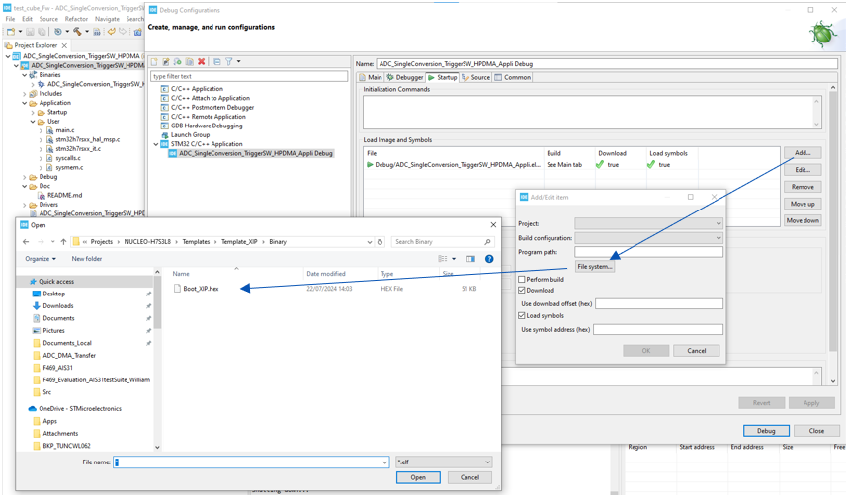Click preview pane icon in Open dialog
846x504 pixels.
tap(471, 259)
